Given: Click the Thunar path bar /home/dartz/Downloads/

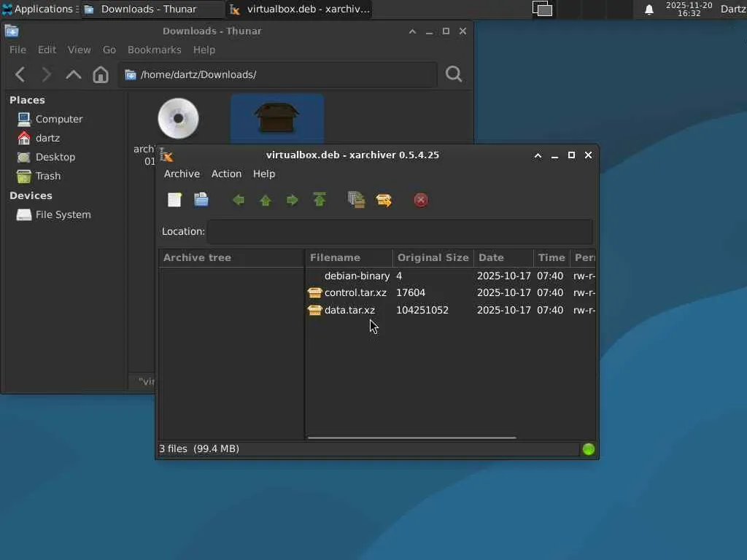Looking at the screenshot, I should point(278,75).
